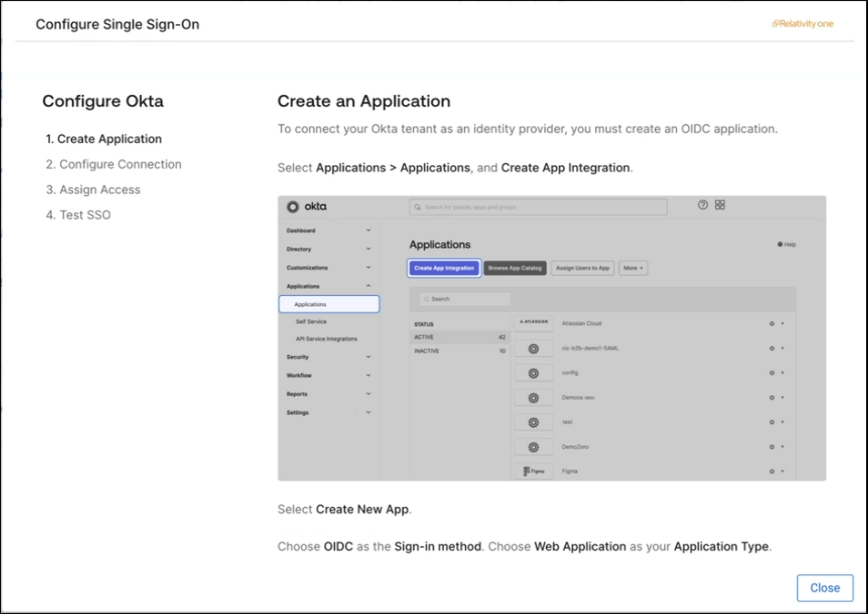Viewport: 868px width, 614px height.
Task: Expand the Settings sidebar section
Action: point(368,413)
